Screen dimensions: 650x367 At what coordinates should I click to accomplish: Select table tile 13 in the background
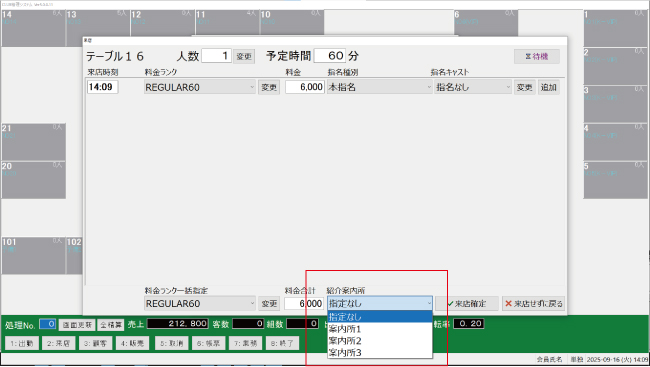point(98,23)
